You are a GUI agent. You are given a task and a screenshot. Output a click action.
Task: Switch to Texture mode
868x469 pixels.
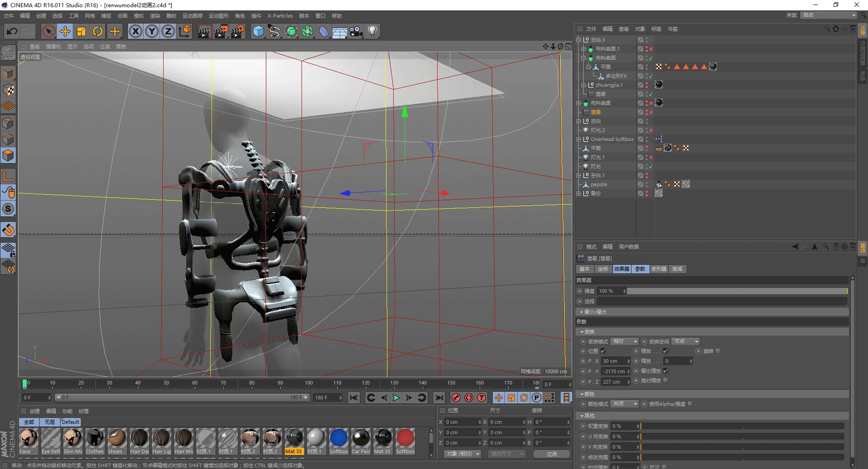coord(9,90)
